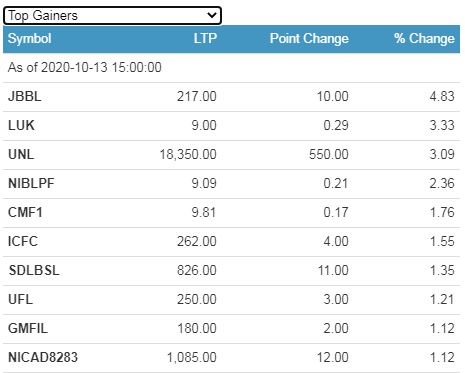
Task: Select the CMF1 stock symbol
Action: coord(25,212)
